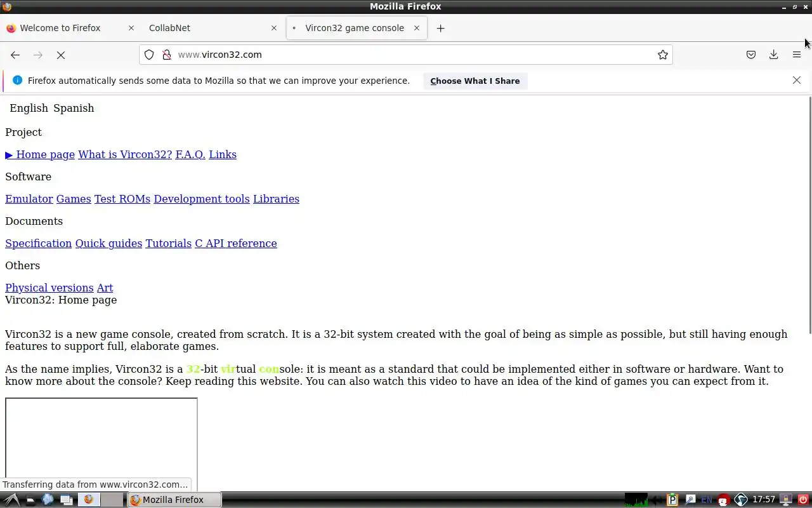Open the Save to Pocket button
Screen dimensions: 812x508
(x=751, y=55)
